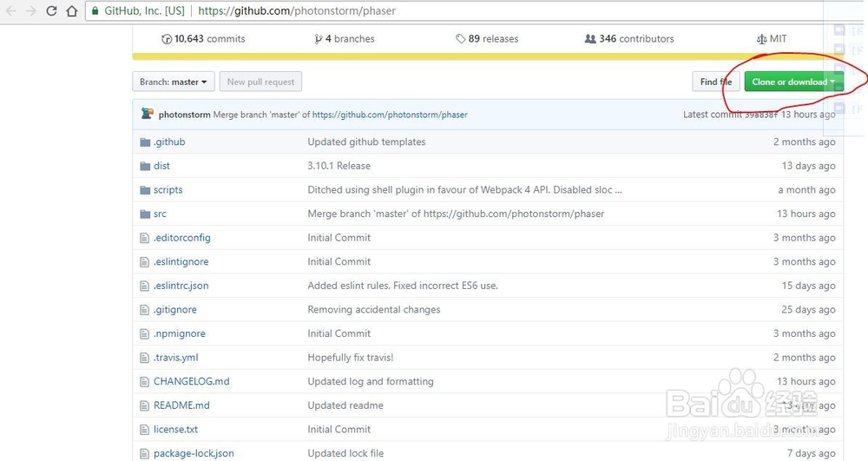Click the file icon beside .editorconfig
868x461 pixels.
click(x=145, y=238)
